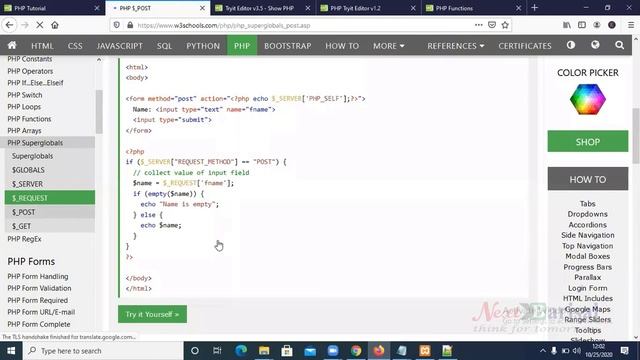Open the SQL tutorial menu

[164, 46]
